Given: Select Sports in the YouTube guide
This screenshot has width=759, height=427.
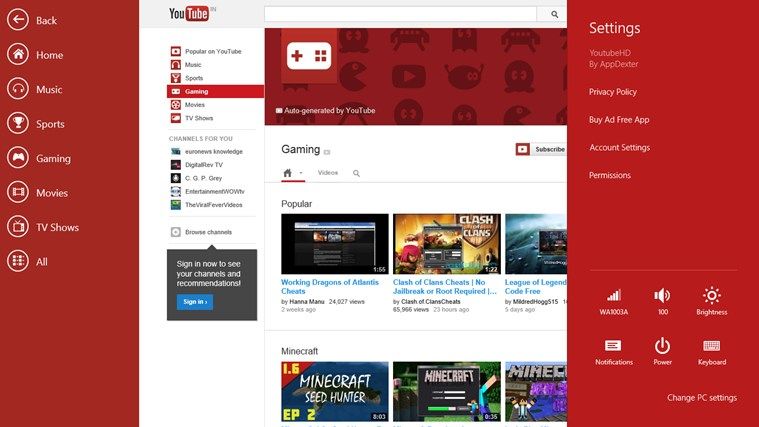Looking at the screenshot, I should (x=194, y=78).
